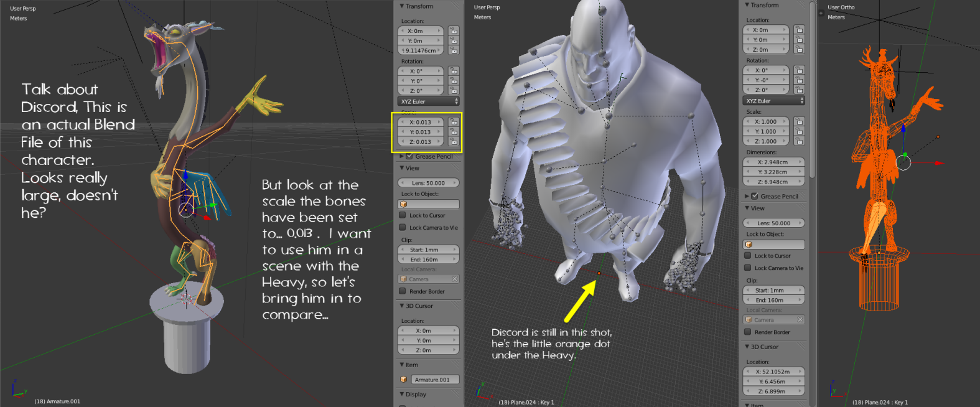The width and height of the screenshot is (980, 407).
Task: Click the Scale X: 0.013 value field
Action: tap(421, 122)
